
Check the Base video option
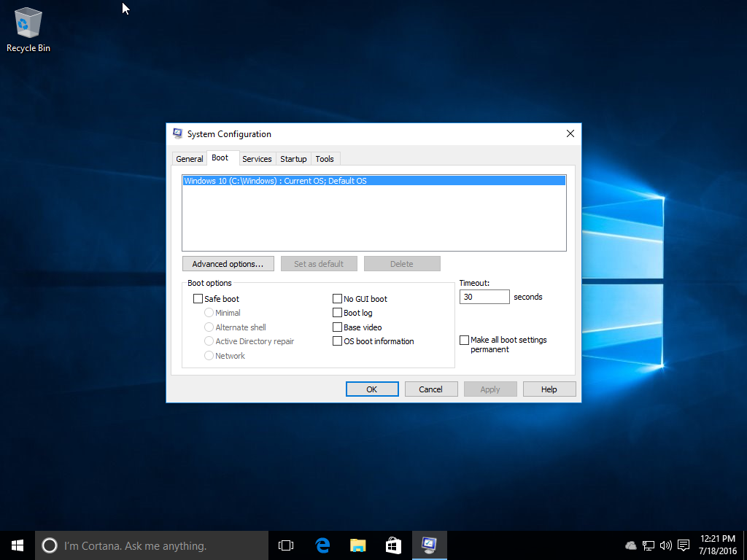[337, 327]
